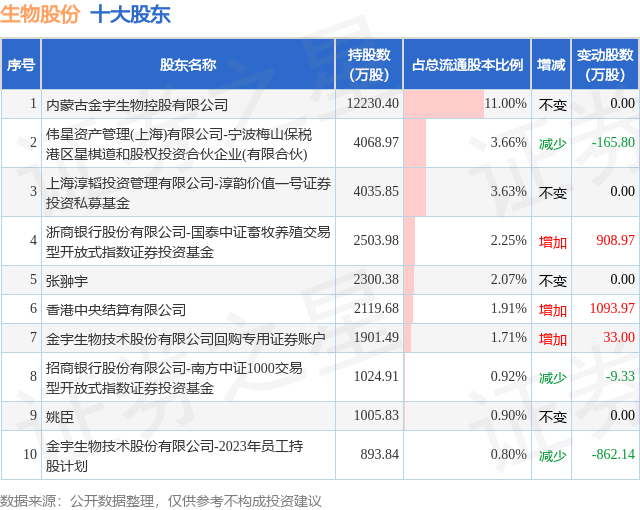Select the 增减 column header
The height and width of the screenshot is (510, 640).
[x=551, y=64]
